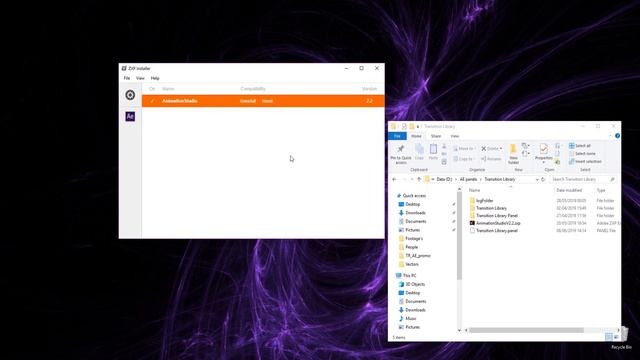This screenshot has width=640, height=360.
Task: Open the People folder in sidebar
Action: tap(411, 247)
